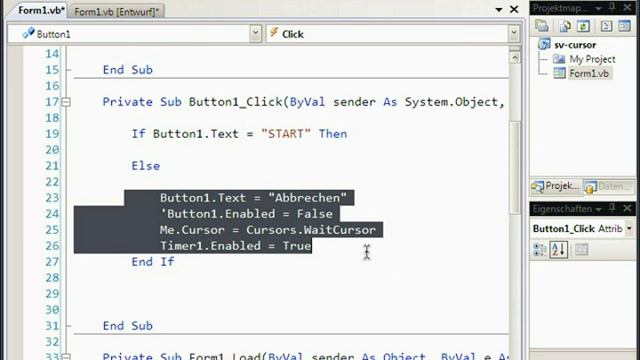Close the Eigenschaften panel
Screen dimensions: 640x360
click(x=627, y=209)
